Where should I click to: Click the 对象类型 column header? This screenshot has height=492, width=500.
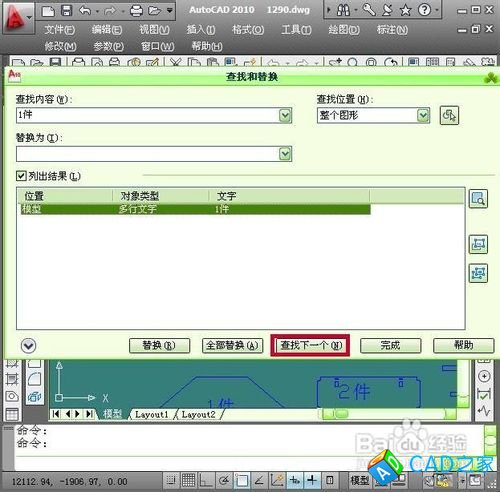coord(161,196)
